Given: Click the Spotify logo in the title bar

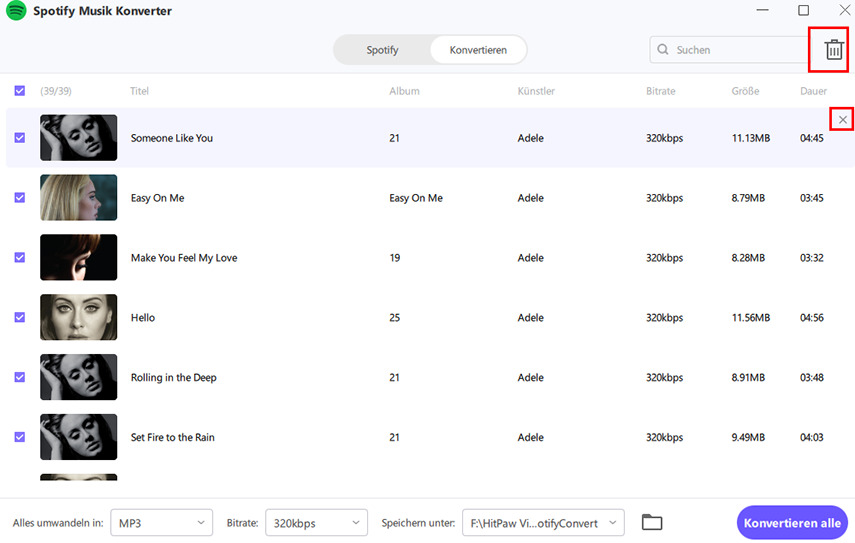Looking at the screenshot, I should [16, 10].
